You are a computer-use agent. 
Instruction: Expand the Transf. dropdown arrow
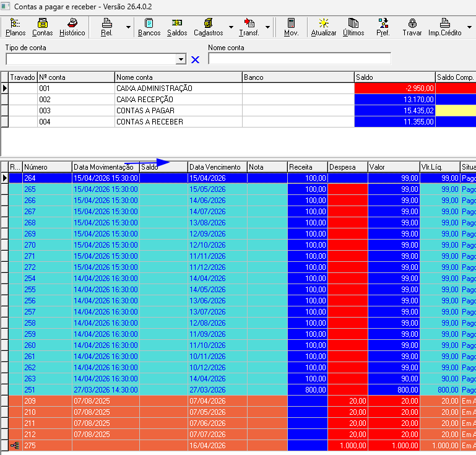(x=268, y=27)
